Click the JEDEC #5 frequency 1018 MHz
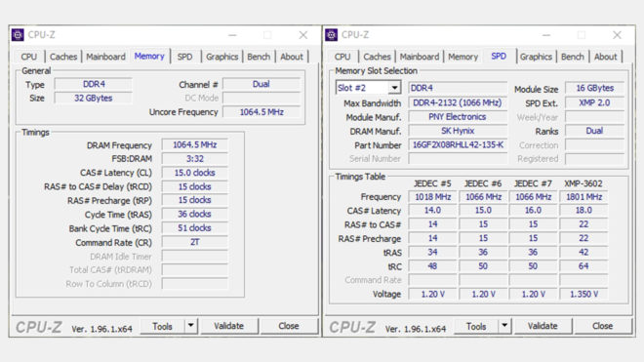 pos(432,197)
